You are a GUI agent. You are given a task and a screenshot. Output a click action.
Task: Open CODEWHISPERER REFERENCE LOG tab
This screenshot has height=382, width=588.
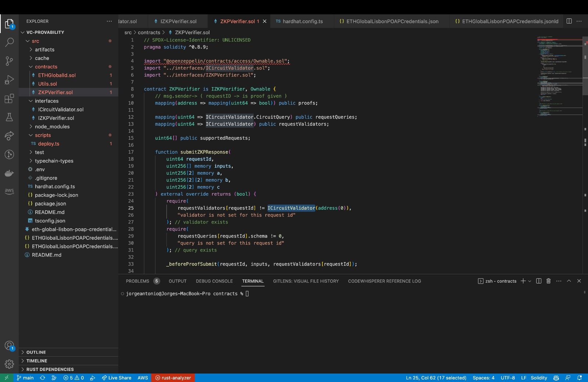(384, 281)
